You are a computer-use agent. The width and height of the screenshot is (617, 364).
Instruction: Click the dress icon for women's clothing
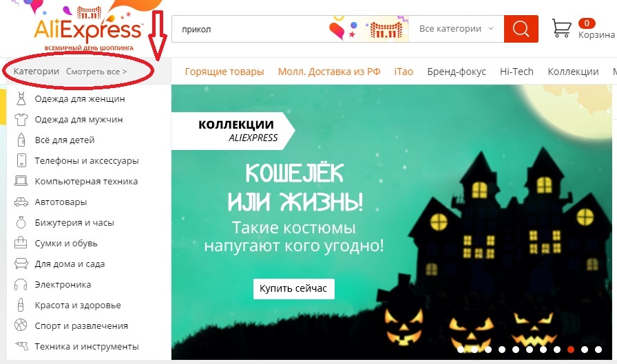[21, 98]
